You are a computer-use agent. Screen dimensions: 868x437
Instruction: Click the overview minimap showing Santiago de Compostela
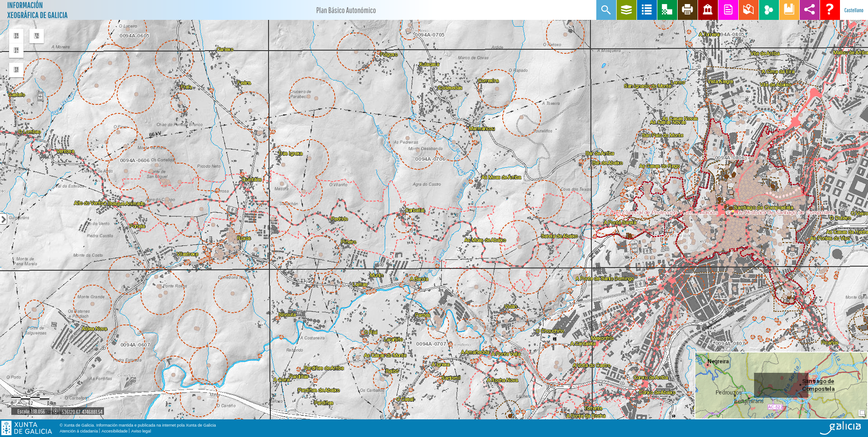point(781,385)
